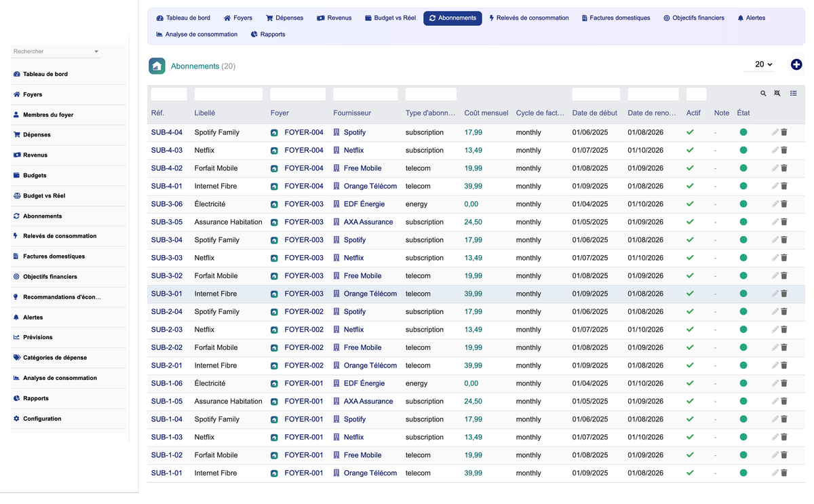This screenshot has height=504, width=814.
Task: Clear filters with the crossed-out magnifier icon
Action: tap(777, 94)
